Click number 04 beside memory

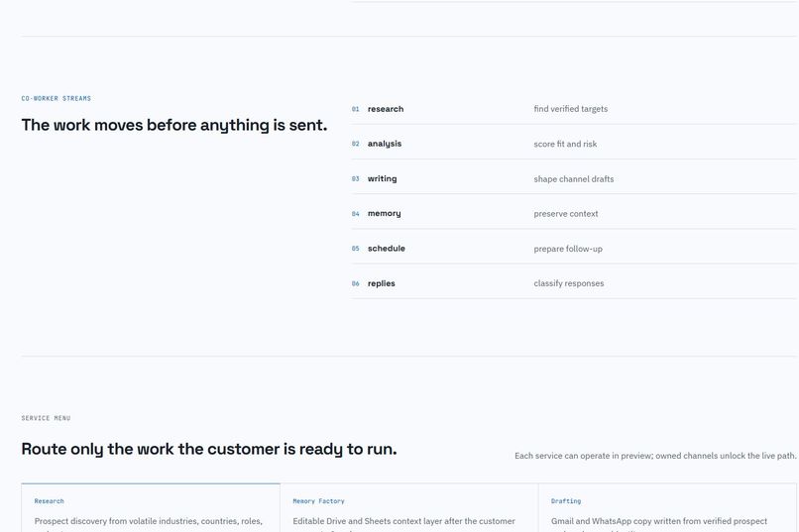pyautogui.click(x=355, y=214)
